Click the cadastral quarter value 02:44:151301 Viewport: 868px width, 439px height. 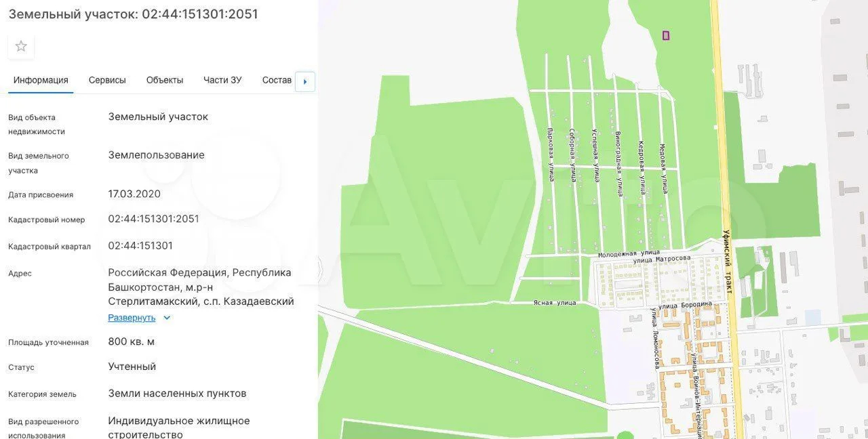click(140, 246)
